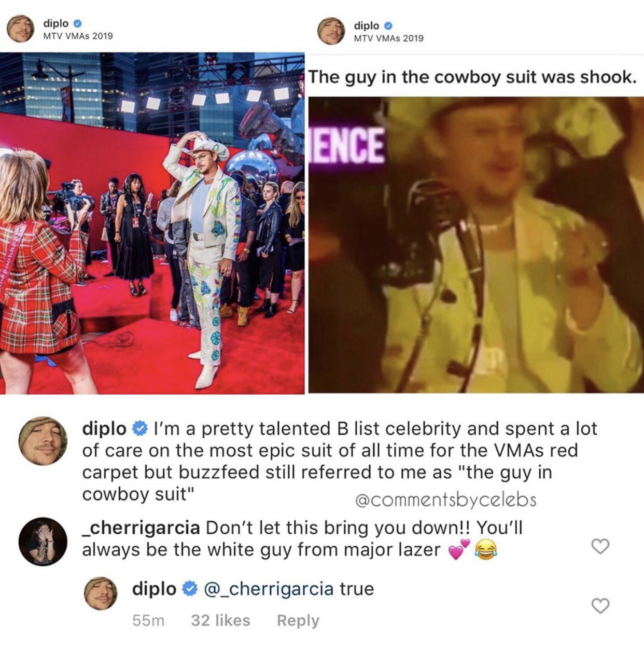This screenshot has height=652, width=644.
Task: Click the verified badge in the right post header
Action: click(x=388, y=25)
